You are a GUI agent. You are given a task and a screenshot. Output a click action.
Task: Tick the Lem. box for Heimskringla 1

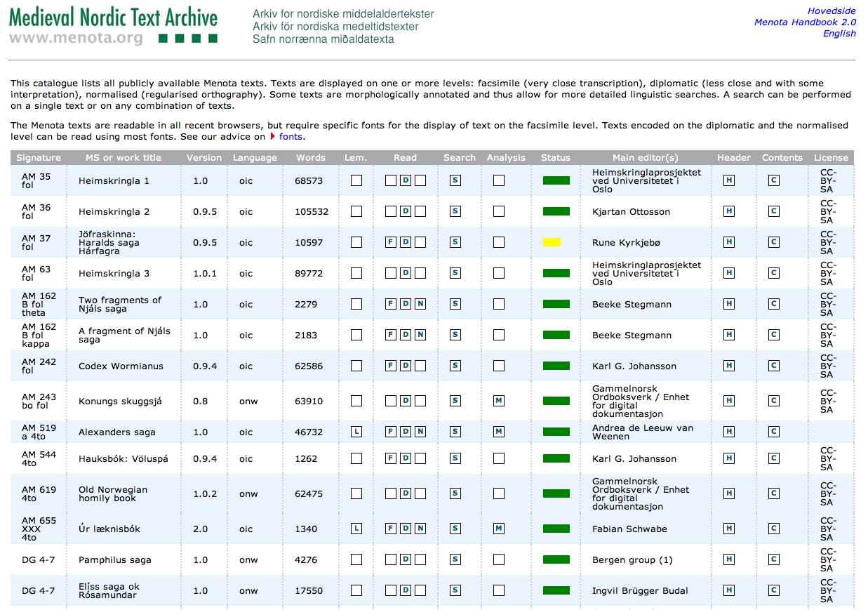pos(356,180)
